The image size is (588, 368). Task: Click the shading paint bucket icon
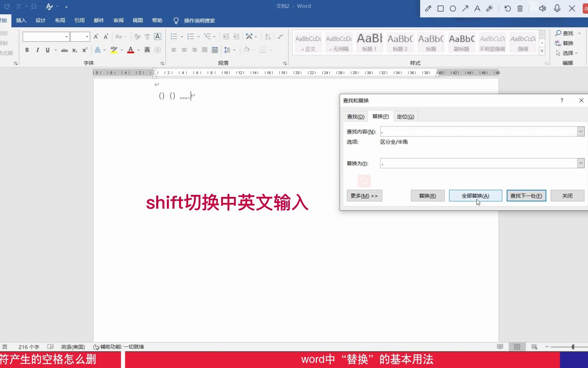[x=247, y=50]
